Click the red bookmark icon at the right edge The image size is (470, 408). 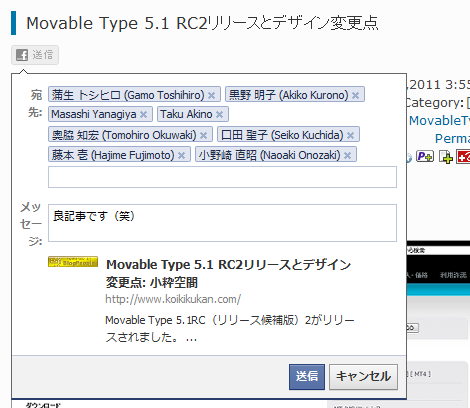463,157
